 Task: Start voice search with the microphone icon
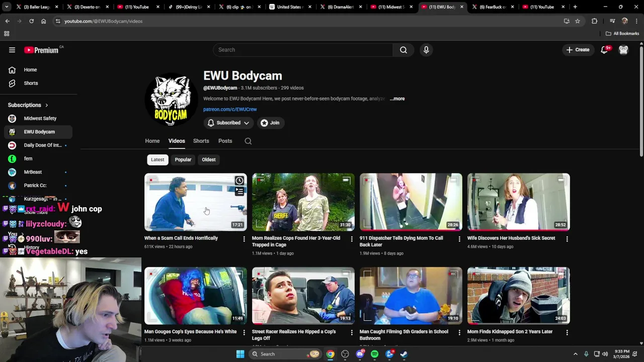point(426,50)
